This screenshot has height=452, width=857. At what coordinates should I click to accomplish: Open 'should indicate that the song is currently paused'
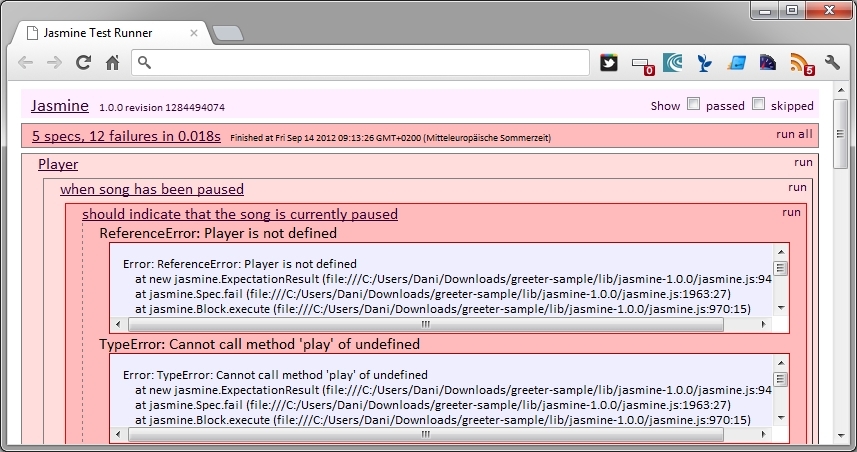[x=240, y=214]
